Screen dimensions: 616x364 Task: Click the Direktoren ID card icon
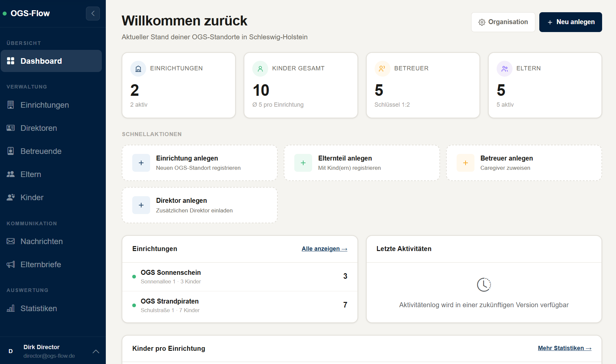[x=11, y=128]
